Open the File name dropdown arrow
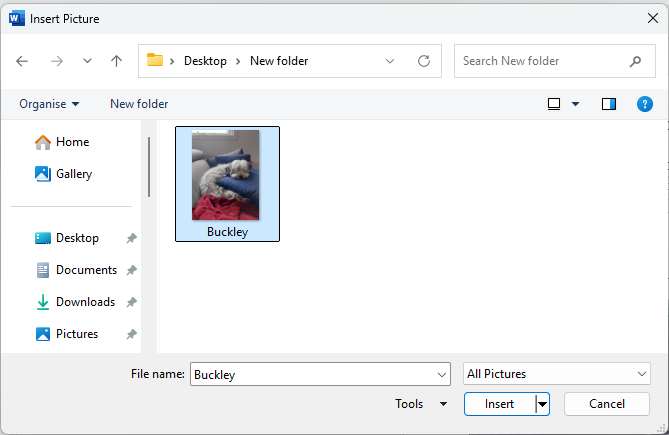The width and height of the screenshot is (669, 435). (442, 375)
